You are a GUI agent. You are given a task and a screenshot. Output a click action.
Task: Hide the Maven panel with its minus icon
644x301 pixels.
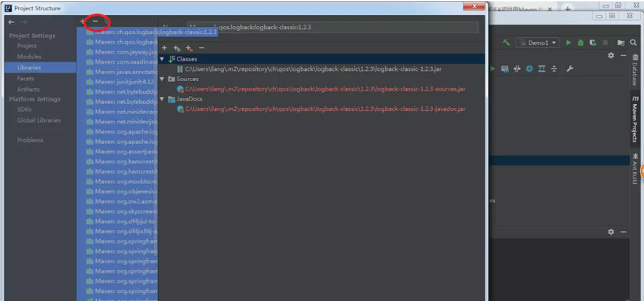623,55
